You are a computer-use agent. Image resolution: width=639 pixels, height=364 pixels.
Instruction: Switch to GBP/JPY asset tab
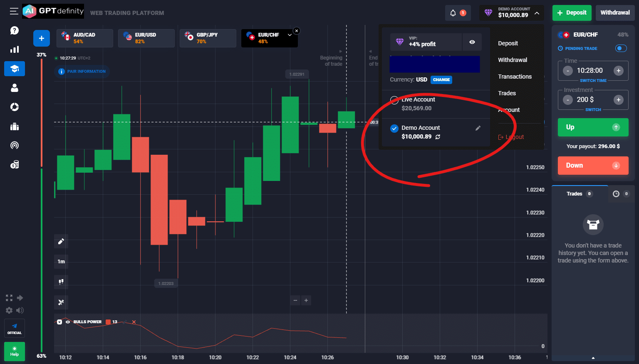[208, 38]
